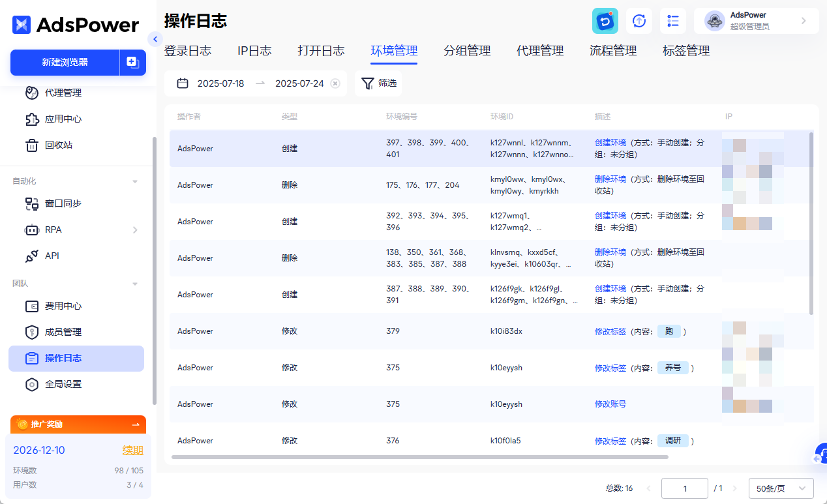Screen dimensions: 827x504
Task: Select the 环境管理 tab
Action: tap(394, 51)
